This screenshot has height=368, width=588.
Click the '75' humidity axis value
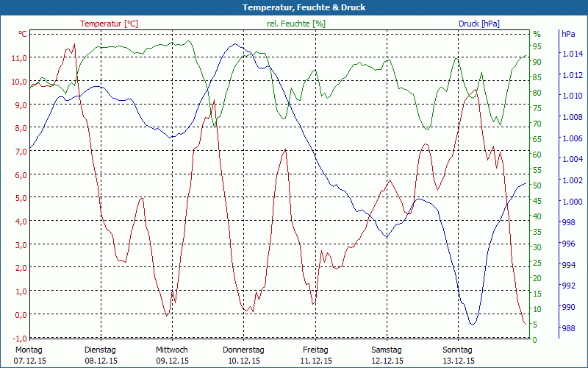(x=537, y=108)
